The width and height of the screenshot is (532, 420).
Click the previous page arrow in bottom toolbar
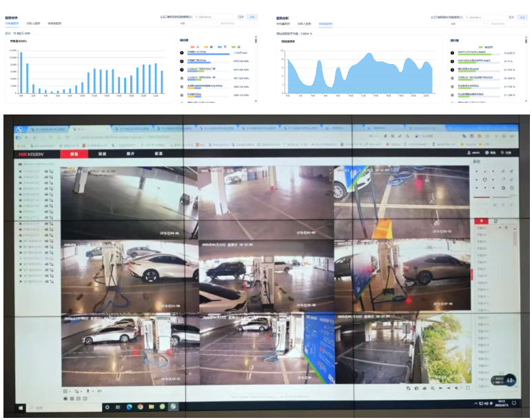(441, 388)
